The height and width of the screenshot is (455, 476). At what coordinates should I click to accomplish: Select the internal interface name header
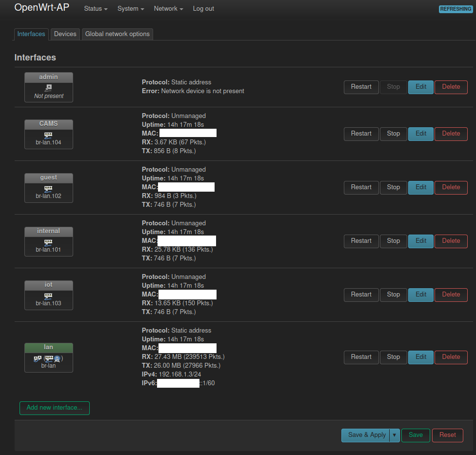coord(49,232)
